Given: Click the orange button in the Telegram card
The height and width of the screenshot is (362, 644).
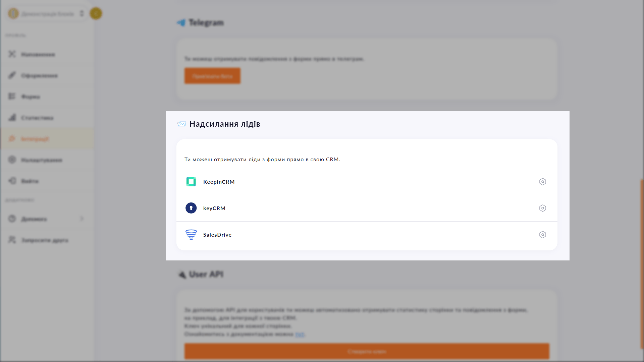Looking at the screenshot, I should [212, 76].
